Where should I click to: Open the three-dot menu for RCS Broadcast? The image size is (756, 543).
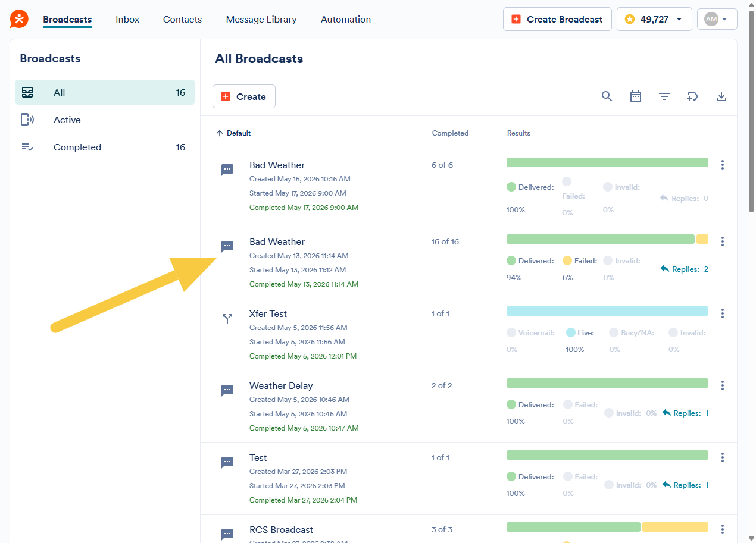point(723,529)
